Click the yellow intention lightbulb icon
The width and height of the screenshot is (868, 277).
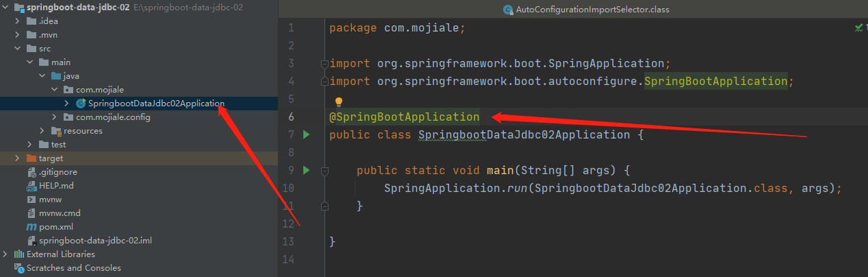[338, 102]
